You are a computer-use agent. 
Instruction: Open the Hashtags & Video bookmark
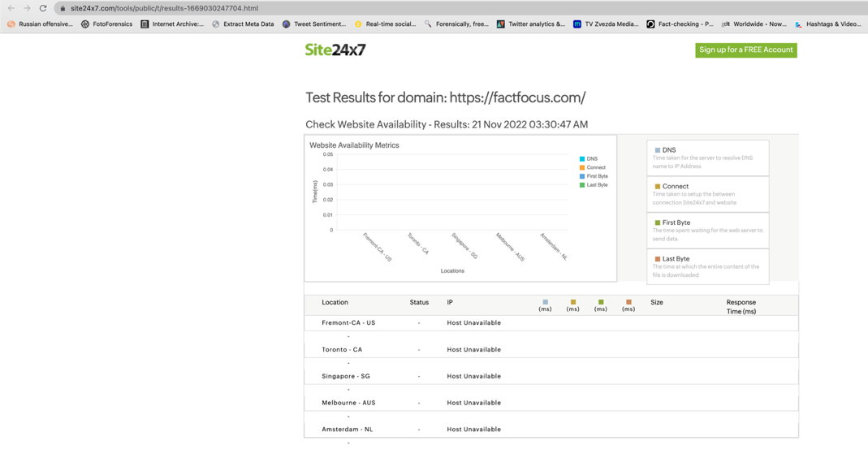click(828, 24)
